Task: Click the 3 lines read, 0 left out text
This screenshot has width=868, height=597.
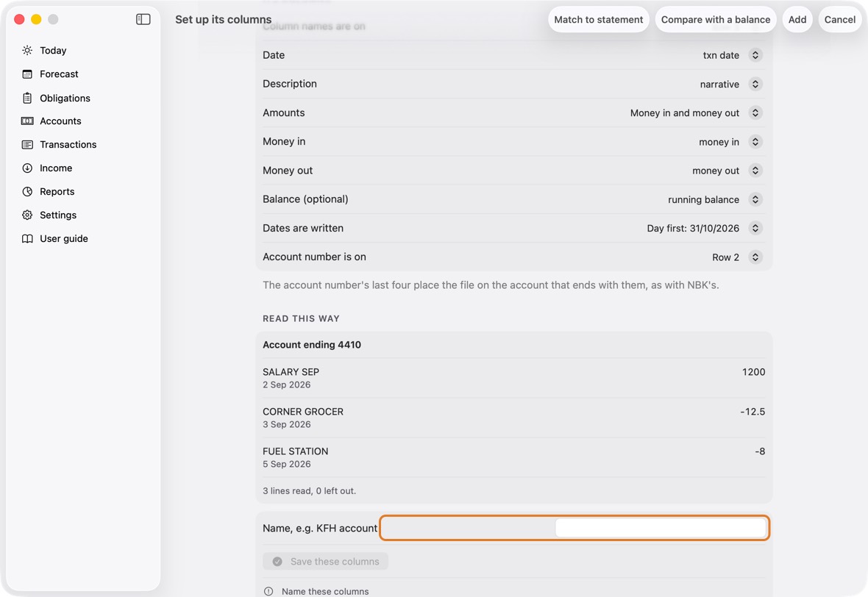Action: pyautogui.click(x=309, y=491)
